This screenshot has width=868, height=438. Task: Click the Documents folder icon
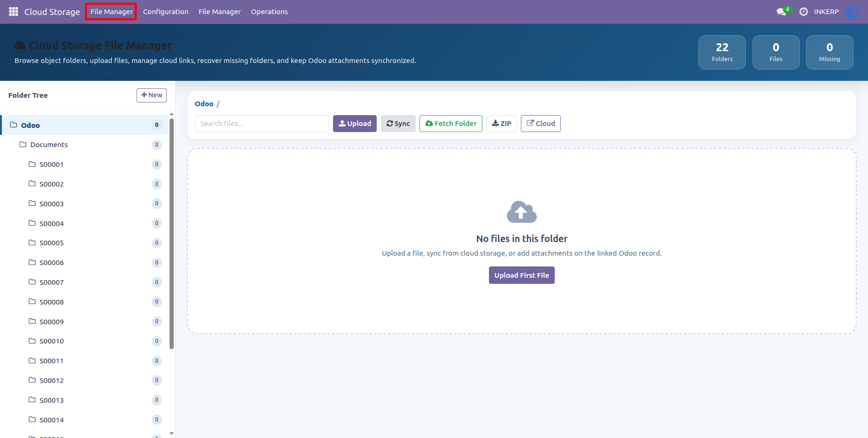tap(23, 144)
